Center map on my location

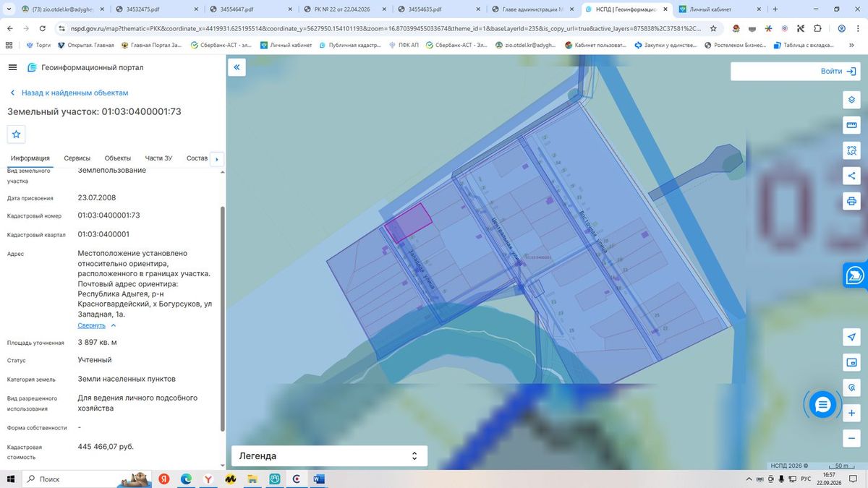pyautogui.click(x=851, y=337)
